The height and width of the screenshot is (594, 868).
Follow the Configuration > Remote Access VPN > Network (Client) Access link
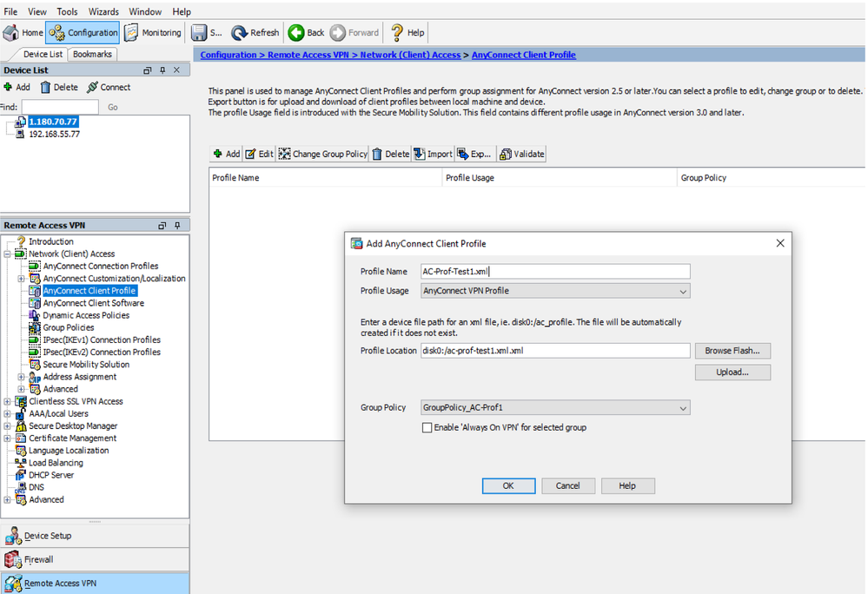(330, 55)
